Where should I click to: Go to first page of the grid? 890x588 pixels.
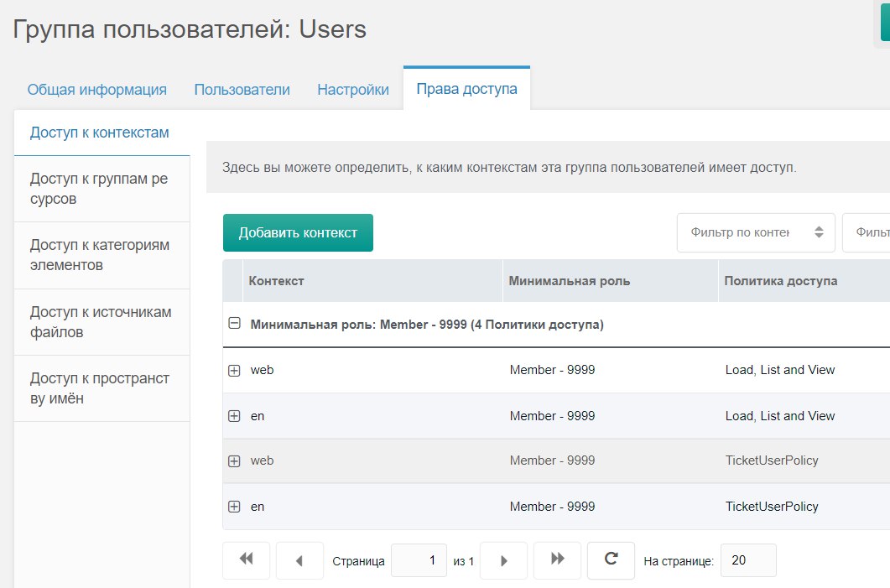tap(247, 560)
